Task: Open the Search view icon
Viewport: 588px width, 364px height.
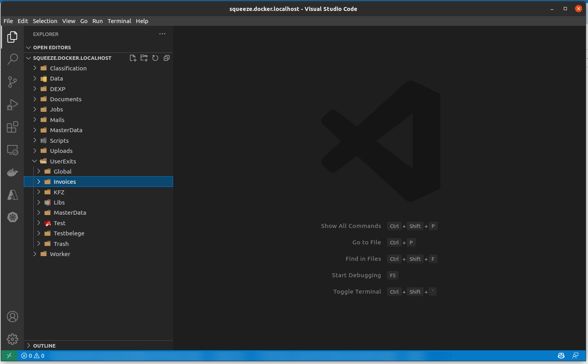Action: [x=13, y=59]
